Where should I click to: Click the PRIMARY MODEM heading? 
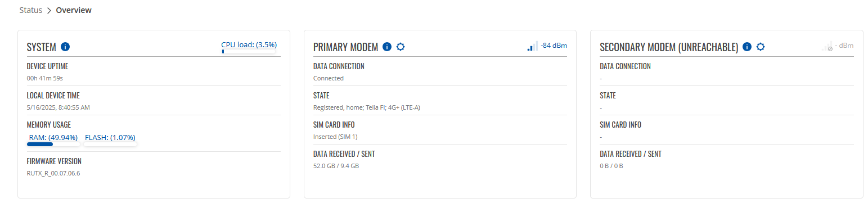(x=345, y=47)
